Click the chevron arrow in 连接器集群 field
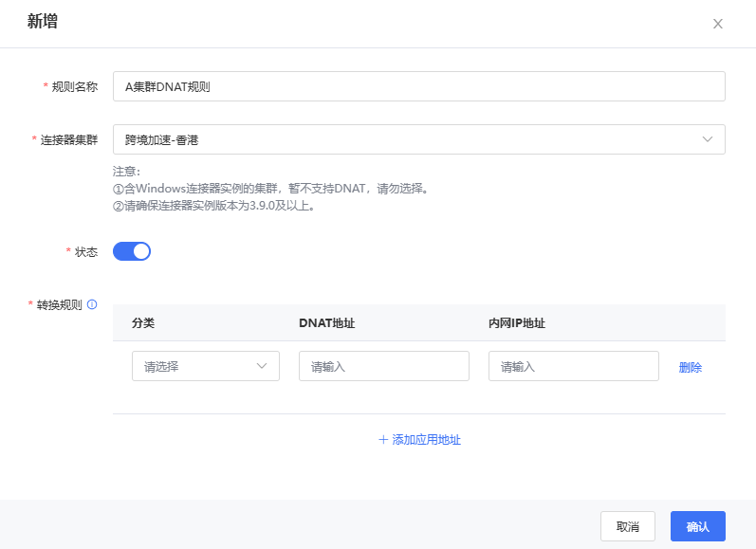The image size is (756, 549). pyautogui.click(x=708, y=139)
